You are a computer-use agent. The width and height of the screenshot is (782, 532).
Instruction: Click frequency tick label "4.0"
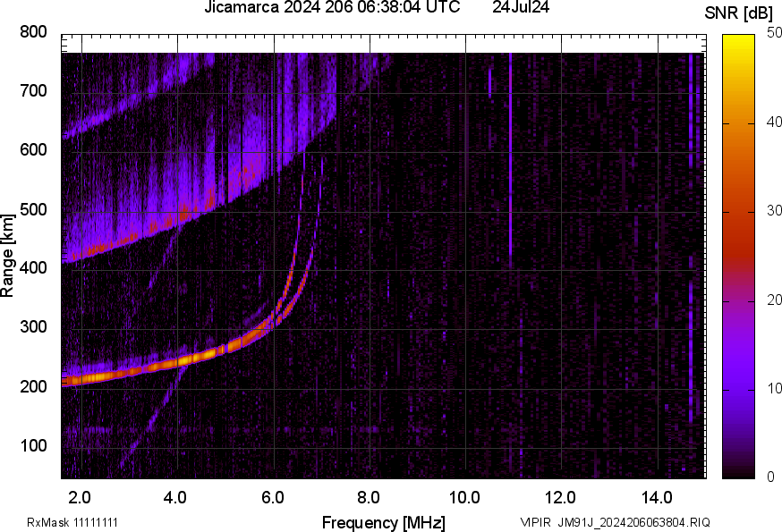coord(175,497)
